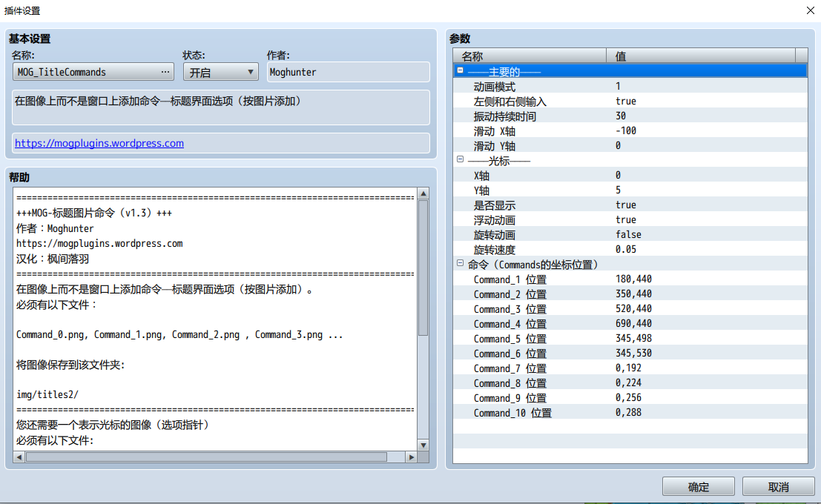The image size is (821, 504).
Task: Click the 名称 column header in parameters
Action: [x=530, y=56]
